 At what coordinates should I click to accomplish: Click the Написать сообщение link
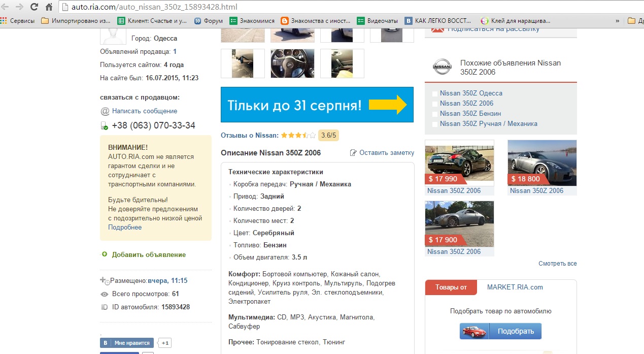[145, 111]
